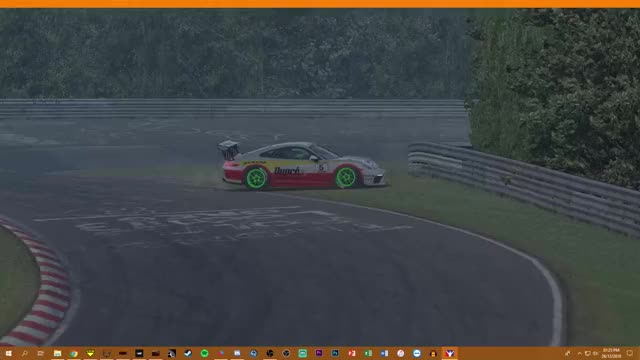Image resolution: width=640 pixels, height=360 pixels.
Task: Open OBS Studio from the taskbar
Action: [x=270, y=353]
